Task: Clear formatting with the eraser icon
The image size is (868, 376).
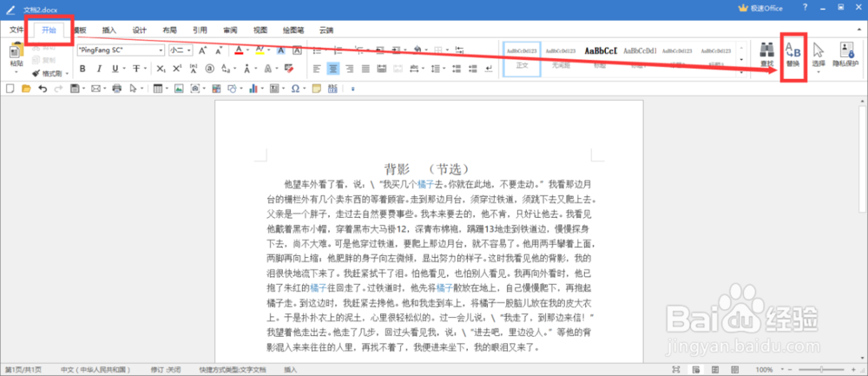Action: (x=288, y=69)
